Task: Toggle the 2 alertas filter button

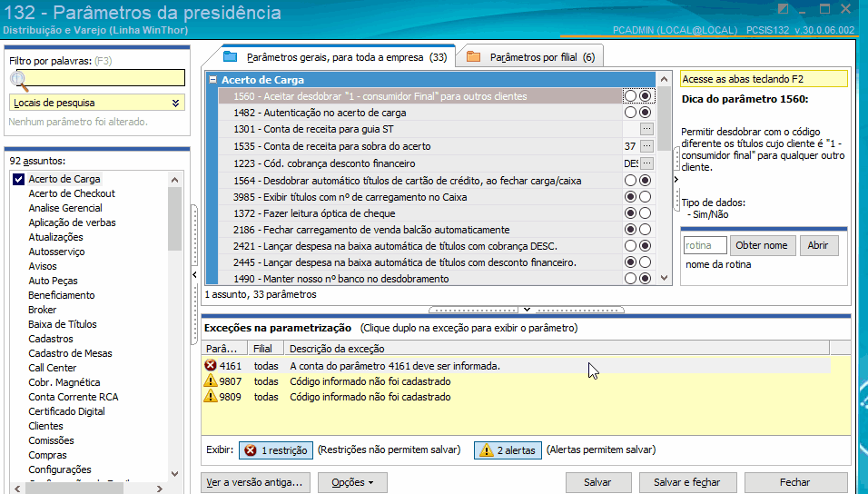Action: pyautogui.click(x=508, y=450)
